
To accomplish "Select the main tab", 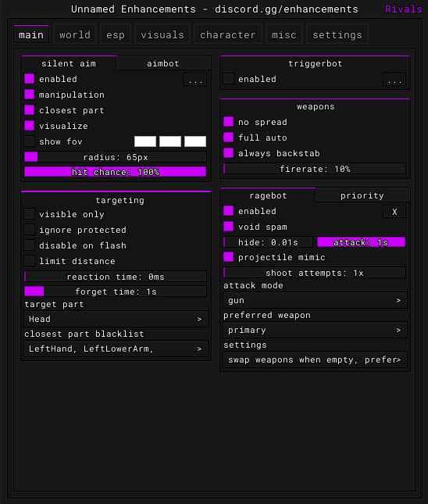I will 31,34.
